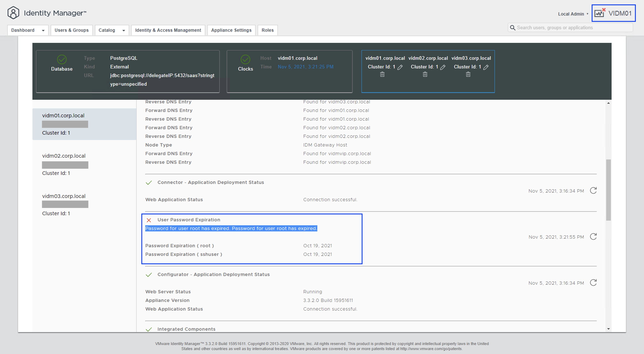Edit Cluster Id for vidm01.corp.local
The height and width of the screenshot is (354, 644).
(x=400, y=67)
